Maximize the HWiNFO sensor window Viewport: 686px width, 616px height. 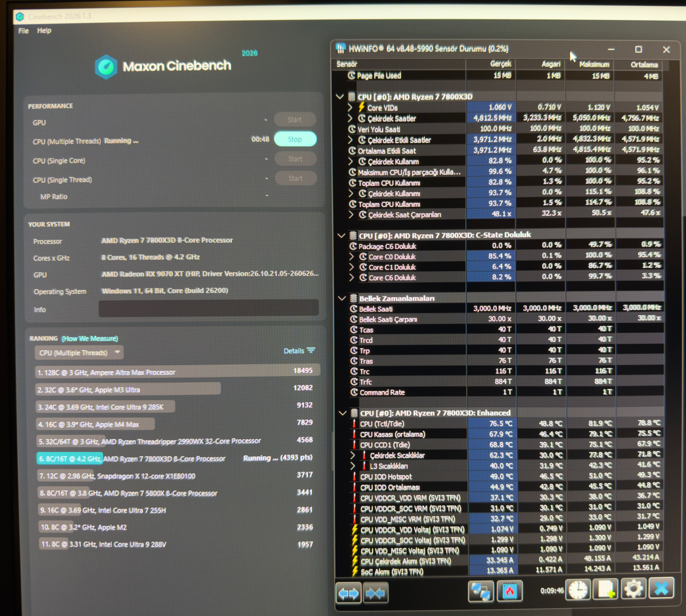638,49
